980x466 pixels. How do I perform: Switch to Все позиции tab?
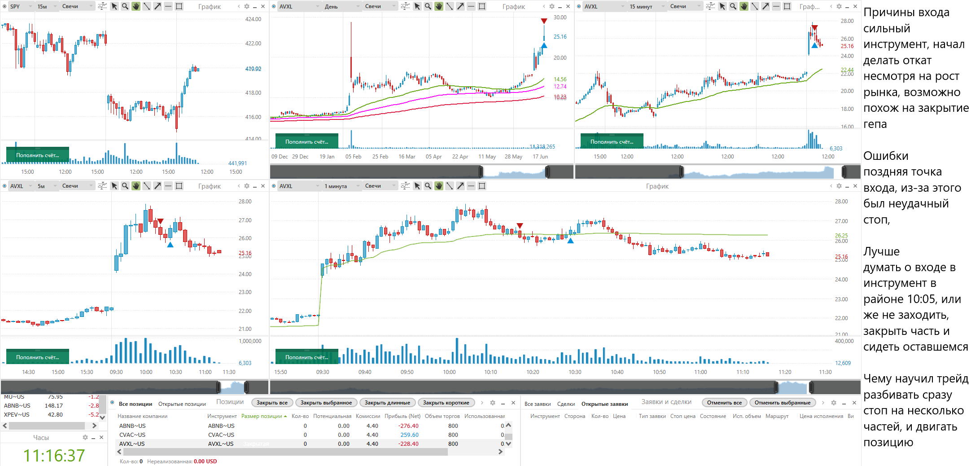[x=136, y=404]
